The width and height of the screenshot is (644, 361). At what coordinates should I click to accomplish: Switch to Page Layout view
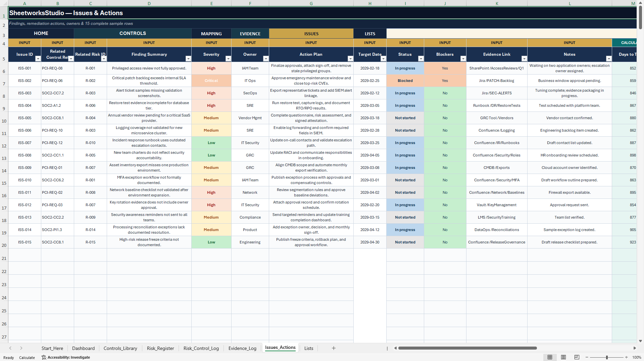coord(563,357)
